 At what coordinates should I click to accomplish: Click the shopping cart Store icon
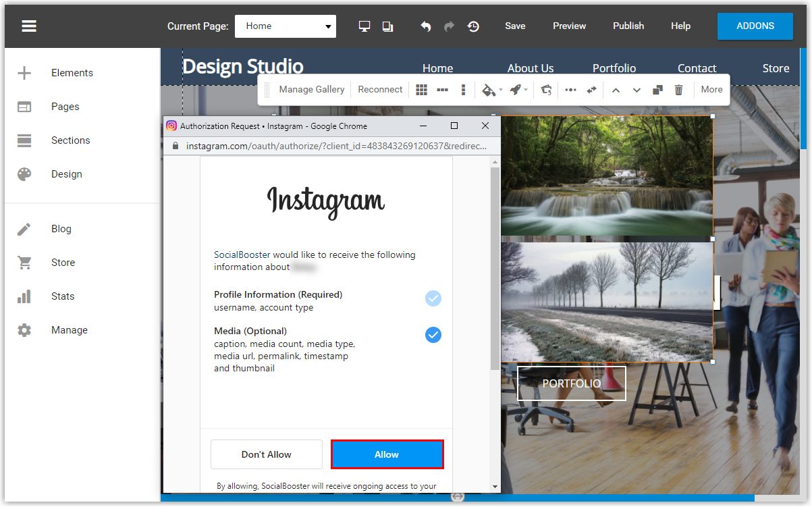(24, 263)
